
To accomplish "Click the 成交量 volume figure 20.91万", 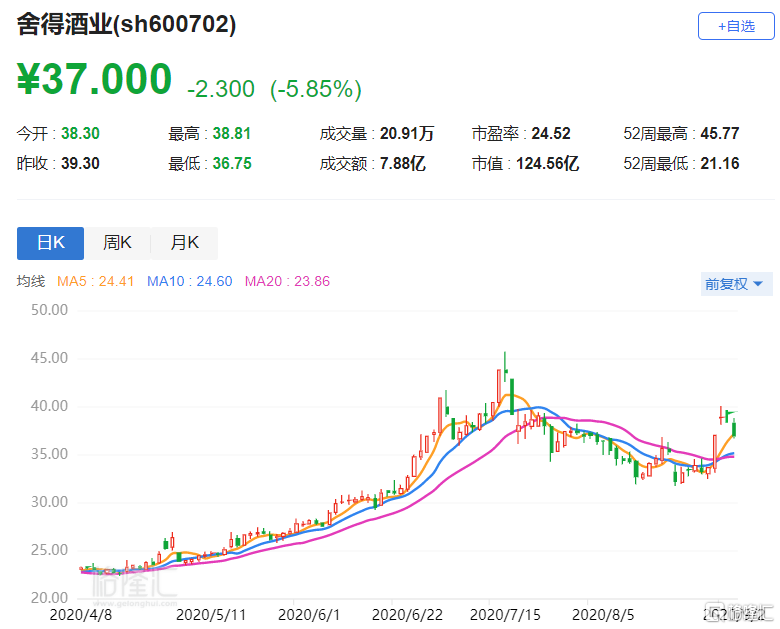I will click(x=405, y=133).
